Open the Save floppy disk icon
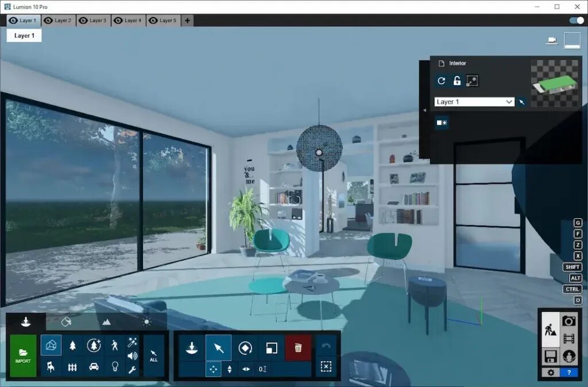Image resolution: width=588 pixels, height=387 pixels. pyautogui.click(x=550, y=356)
